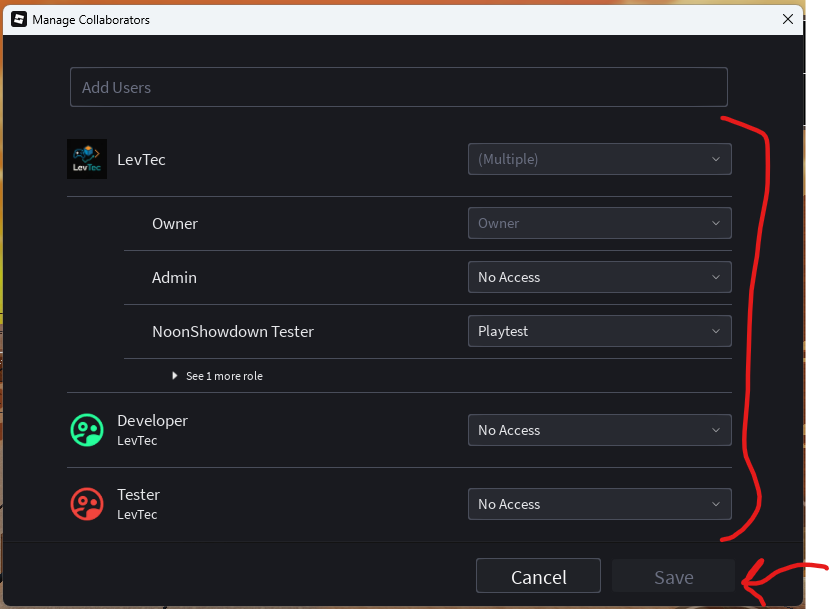The height and width of the screenshot is (609, 830).
Task: Click the Roblox Studio icon in title bar
Action: pos(19,20)
